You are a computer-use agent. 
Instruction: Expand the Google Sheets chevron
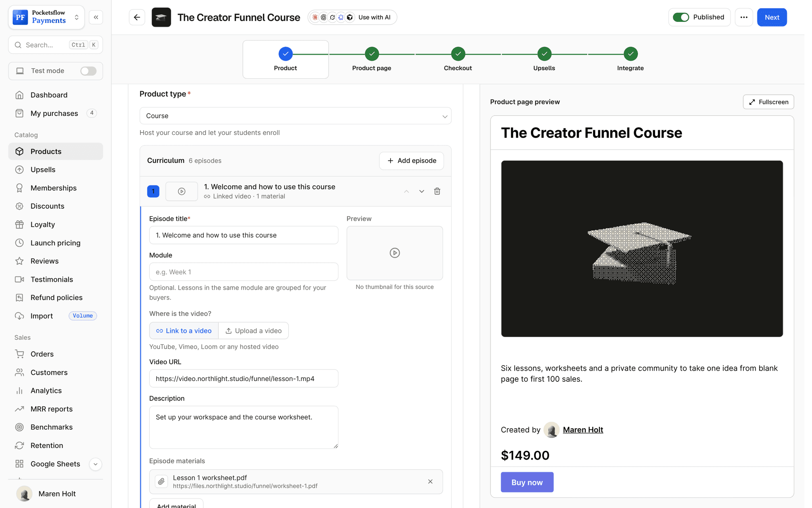tap(96, 464)
